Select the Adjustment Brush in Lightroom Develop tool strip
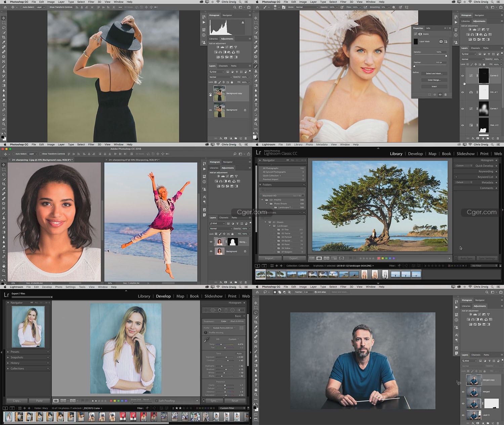504x425 pixels. click(240, 310)
